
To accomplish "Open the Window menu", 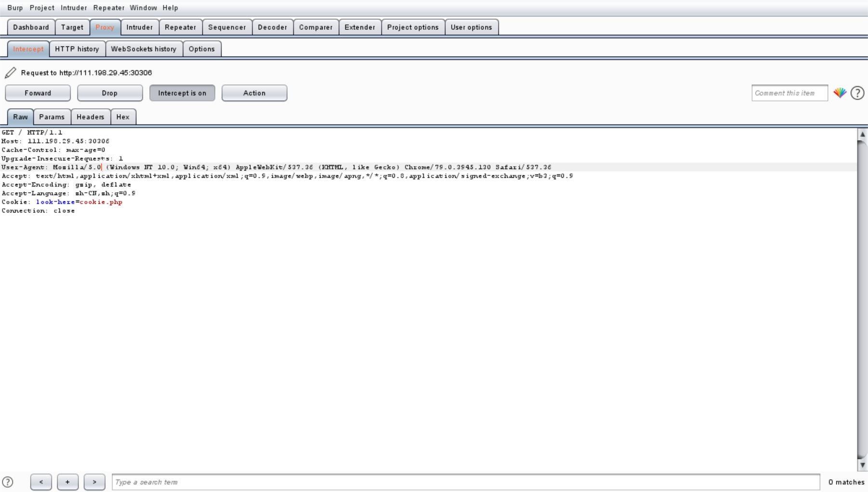I will 143,8.
